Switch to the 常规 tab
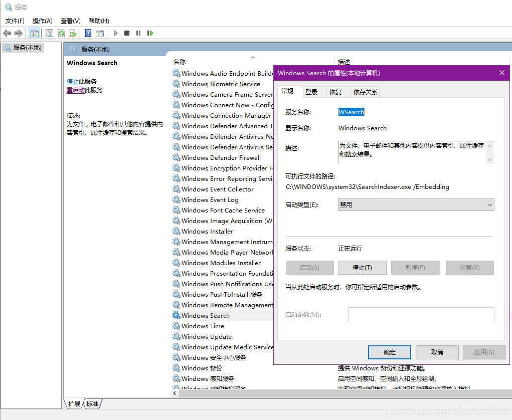Viewport: 512px width, 420px height. (288, 91)
